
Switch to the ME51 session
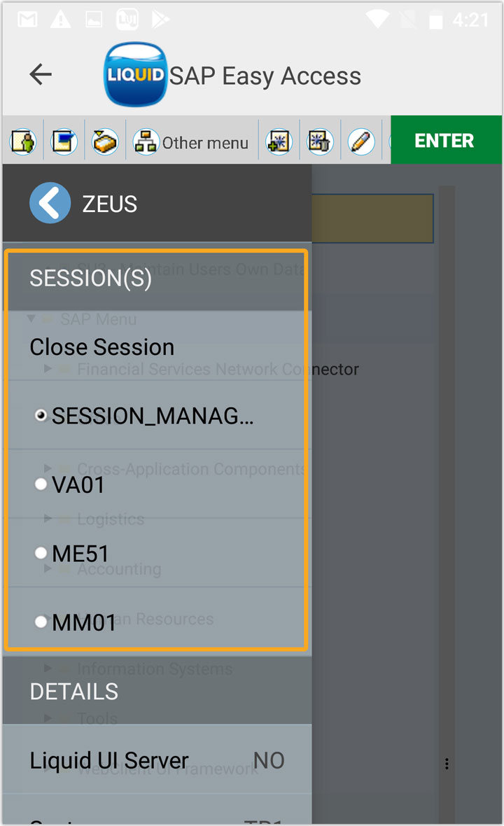41,554
